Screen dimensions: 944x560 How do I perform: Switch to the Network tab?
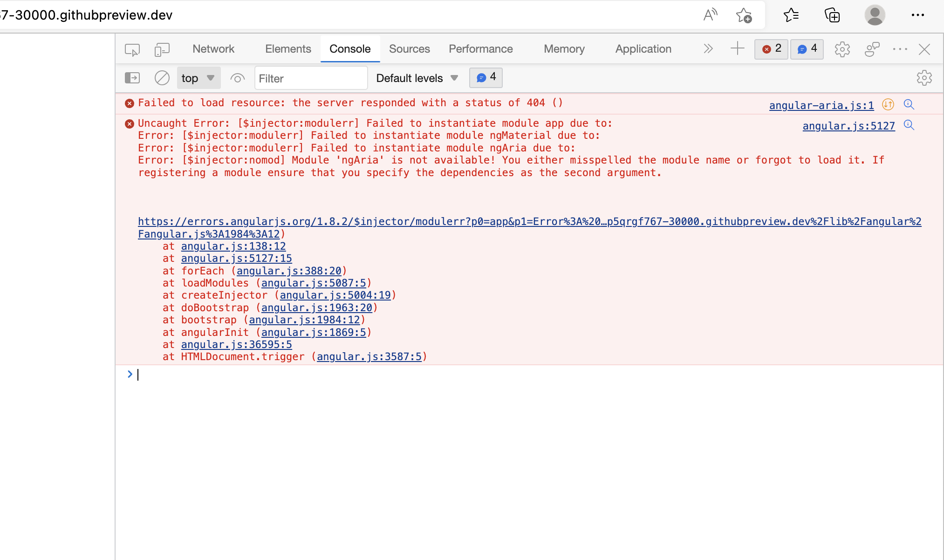213,48
